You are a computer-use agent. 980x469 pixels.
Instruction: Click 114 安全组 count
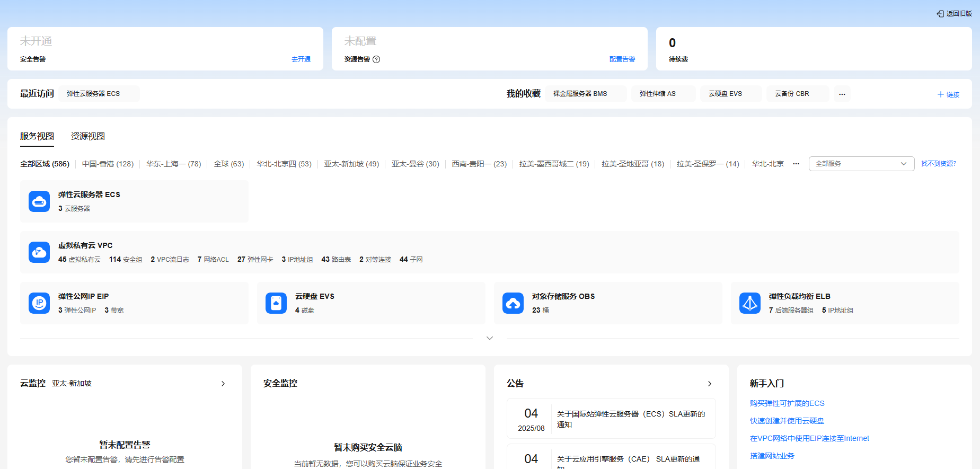point(126,259)
